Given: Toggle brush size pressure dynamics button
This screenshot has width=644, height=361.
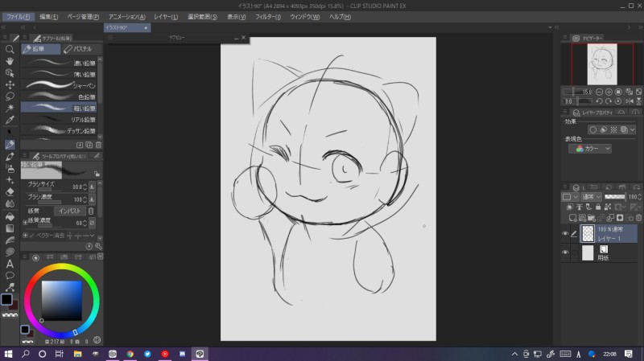Looking at the screenshot, I should tap(92, 187).
